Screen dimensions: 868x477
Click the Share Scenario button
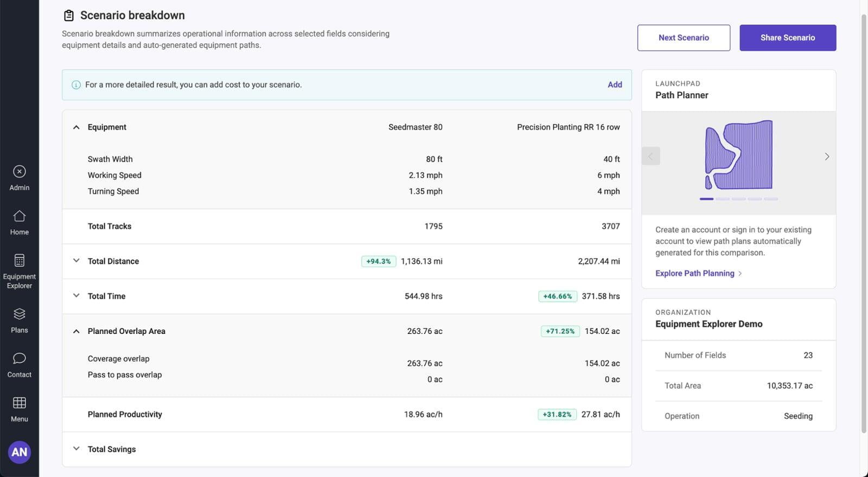[x=787, y=38]
